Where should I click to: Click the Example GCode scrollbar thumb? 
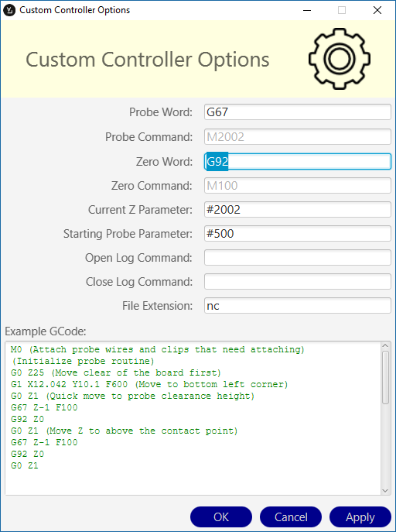385,378
